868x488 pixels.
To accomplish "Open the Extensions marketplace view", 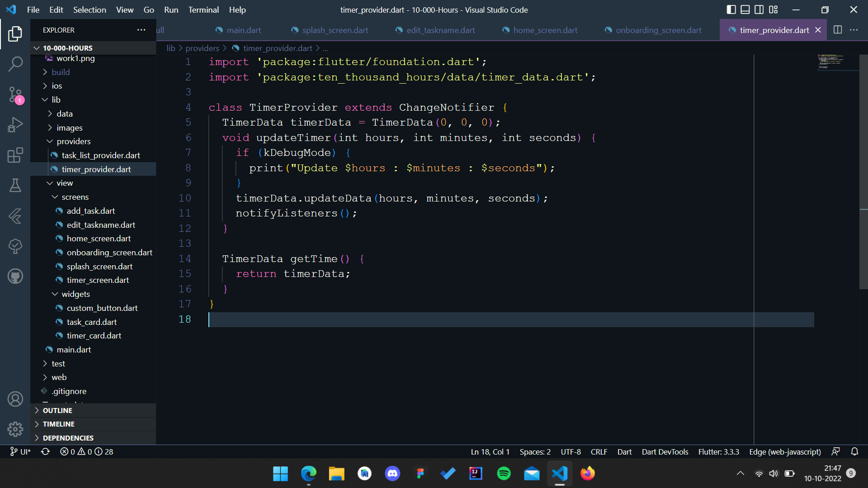I will 15,155.
